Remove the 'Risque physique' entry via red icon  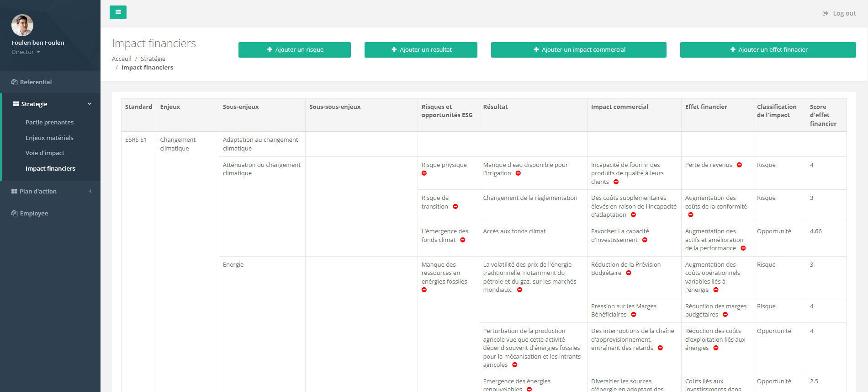(424, 173)
